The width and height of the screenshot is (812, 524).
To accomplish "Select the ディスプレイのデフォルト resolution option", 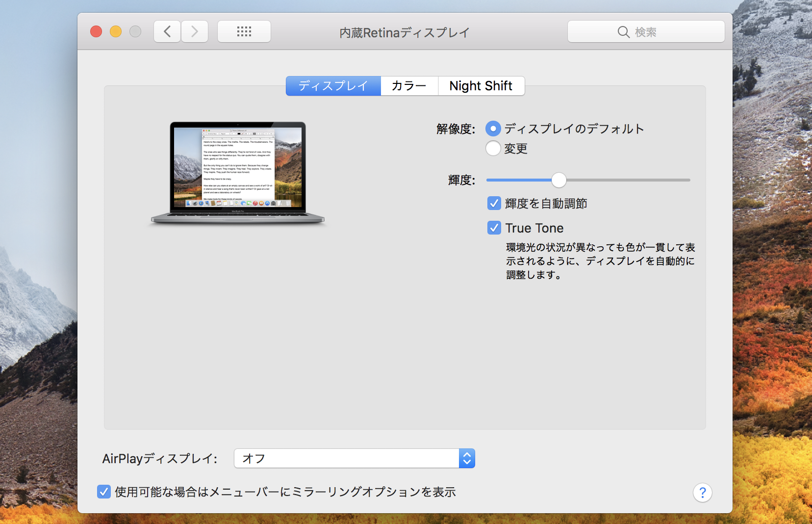I will click(x=493, y=129).
